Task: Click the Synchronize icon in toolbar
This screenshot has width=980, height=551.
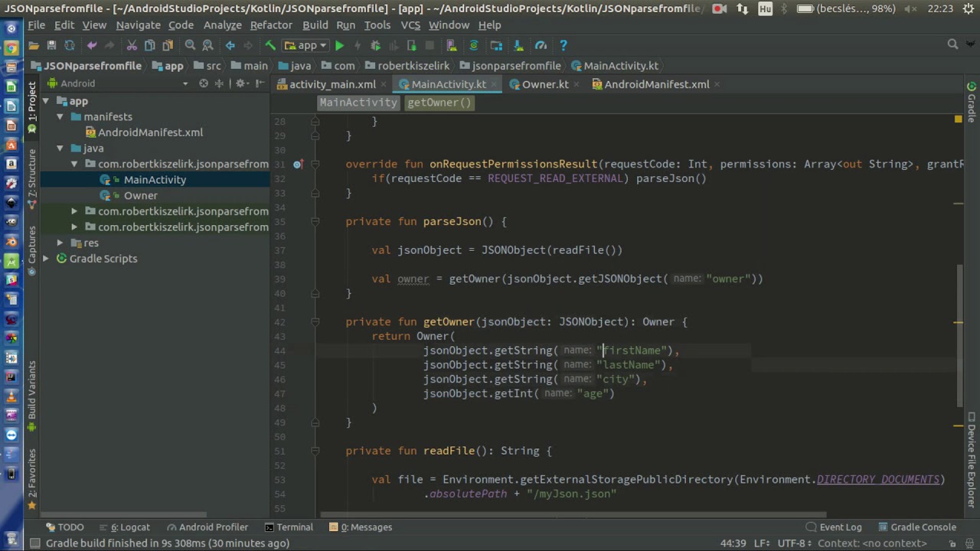Action: [70, 45]
